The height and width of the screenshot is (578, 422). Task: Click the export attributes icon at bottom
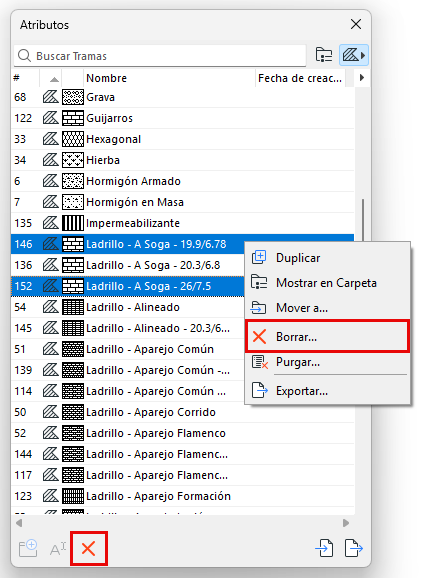(353, 548)
